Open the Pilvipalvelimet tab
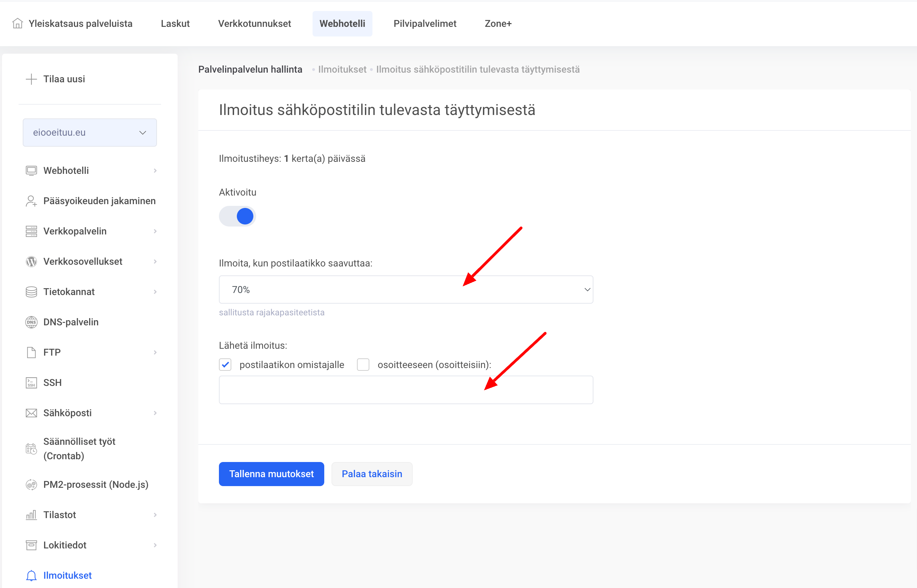917x588 pixels. [425, 24]
